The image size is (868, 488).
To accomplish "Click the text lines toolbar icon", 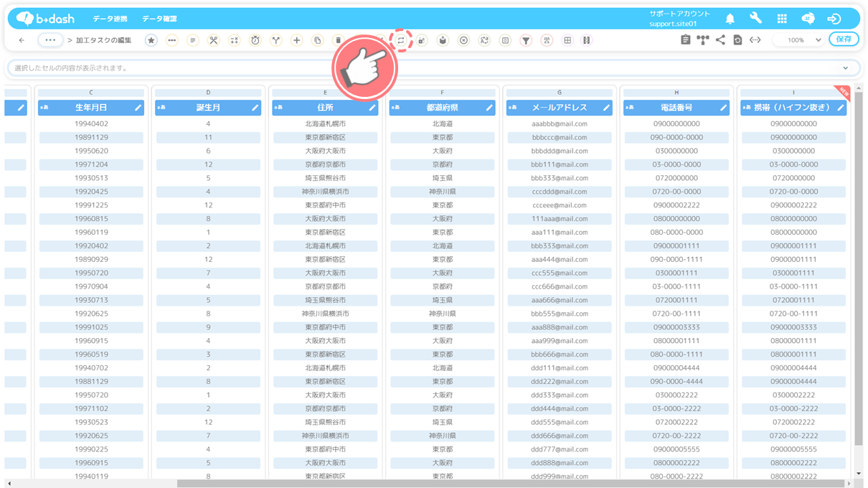I will [x=192, y=40].
